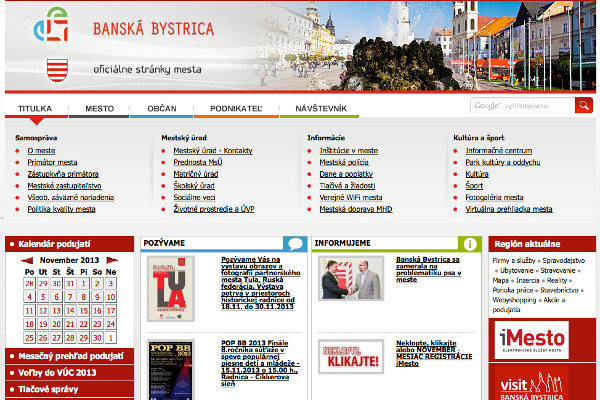Open POP BB 2013 Finále article
Screen dimensions: 600x400
(260, 363)
